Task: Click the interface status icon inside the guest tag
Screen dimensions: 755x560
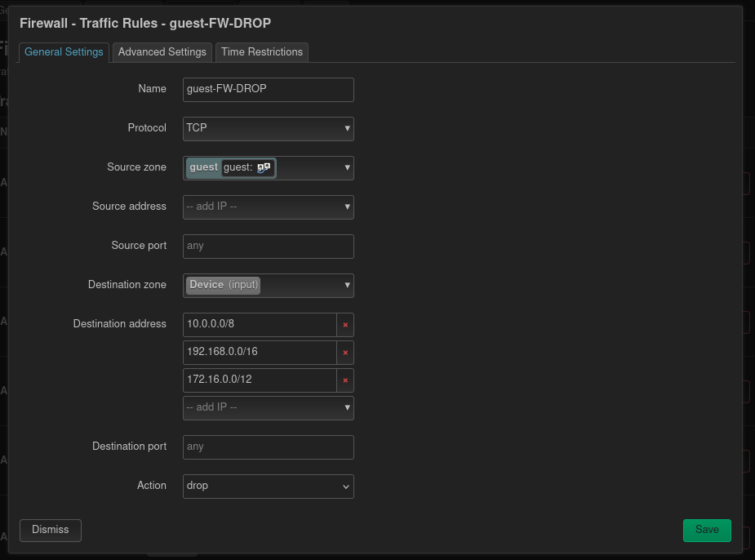Action: click(263, 167)
